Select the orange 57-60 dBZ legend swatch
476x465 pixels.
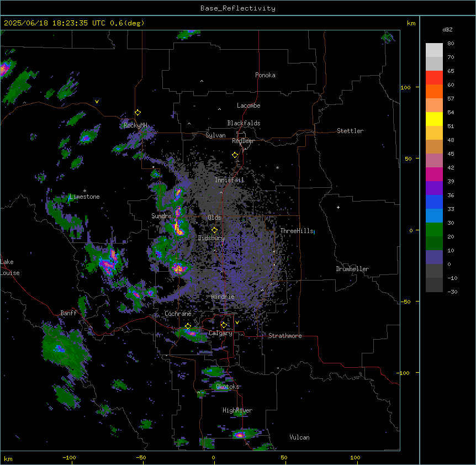pos(434,91)
